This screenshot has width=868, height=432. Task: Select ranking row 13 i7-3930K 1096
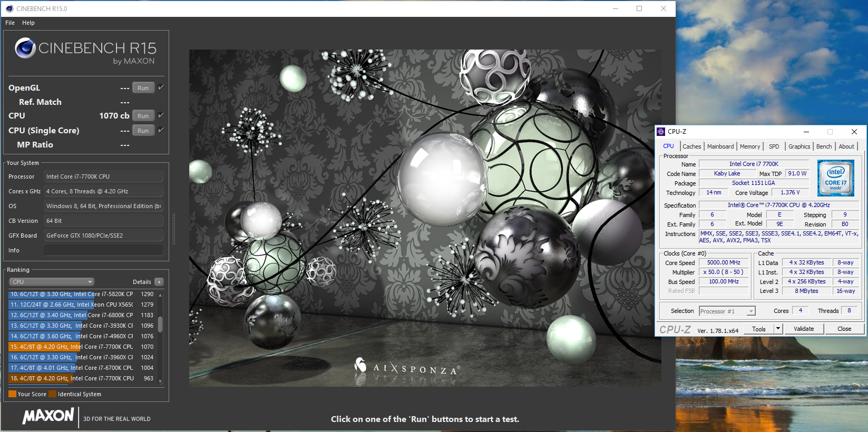82,326
